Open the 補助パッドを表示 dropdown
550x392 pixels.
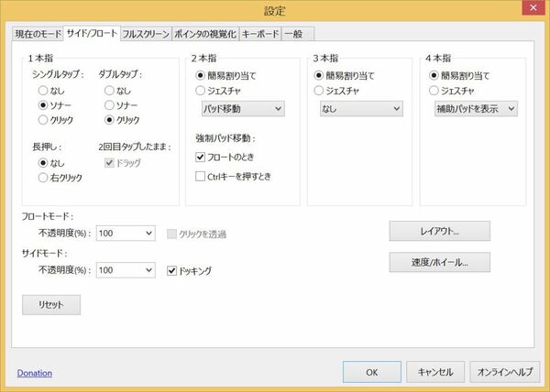(x=476, y=109)
